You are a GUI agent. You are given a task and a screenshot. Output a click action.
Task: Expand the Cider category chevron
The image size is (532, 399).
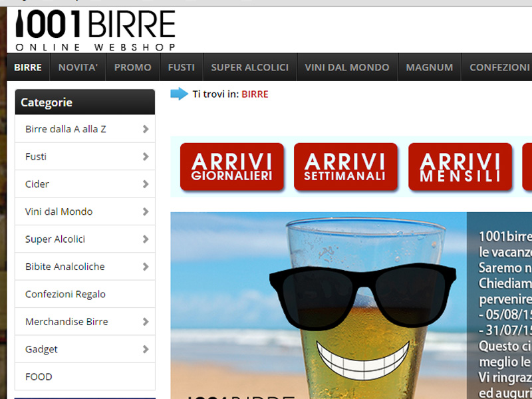[x=146, y=184]
